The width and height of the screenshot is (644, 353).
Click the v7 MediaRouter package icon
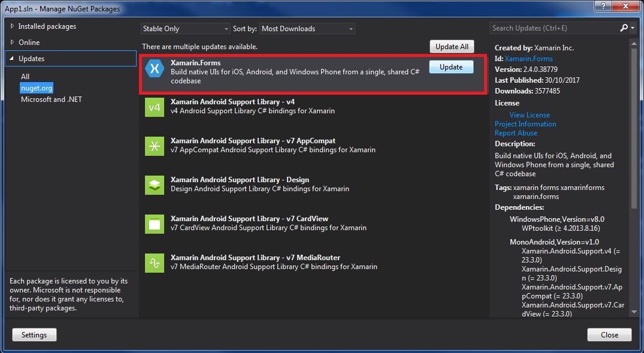[x=155, y=264]
